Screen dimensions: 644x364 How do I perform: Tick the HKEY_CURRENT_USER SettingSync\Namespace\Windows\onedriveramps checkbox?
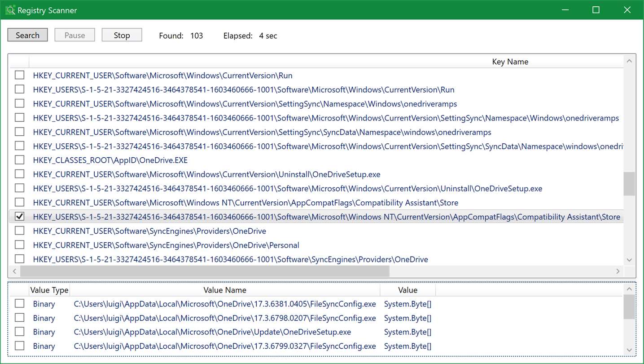(19, 103)
